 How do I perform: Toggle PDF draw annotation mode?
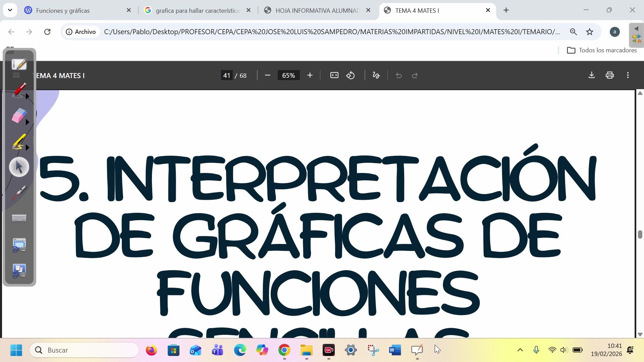[376, 75]
